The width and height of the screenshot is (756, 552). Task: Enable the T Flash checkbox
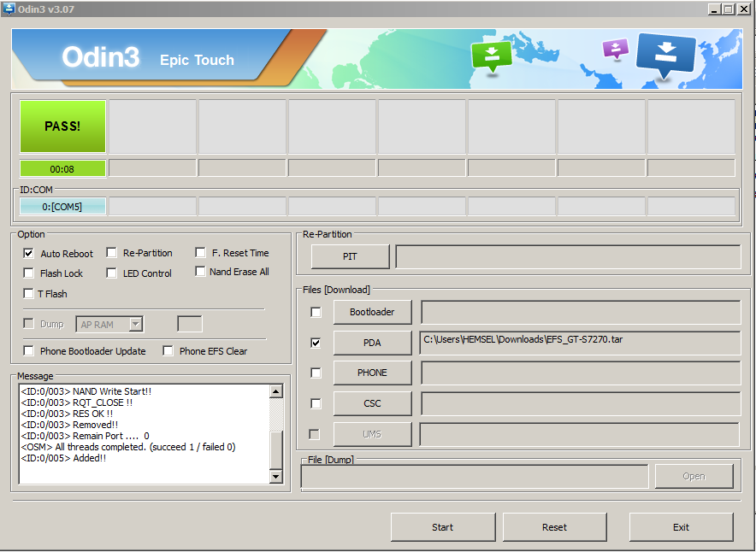tap(28, 293)
